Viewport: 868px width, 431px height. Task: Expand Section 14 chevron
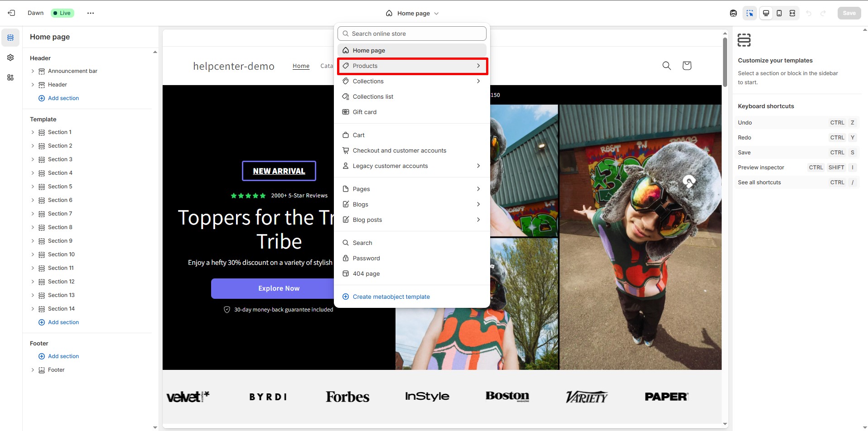[33, 309]
